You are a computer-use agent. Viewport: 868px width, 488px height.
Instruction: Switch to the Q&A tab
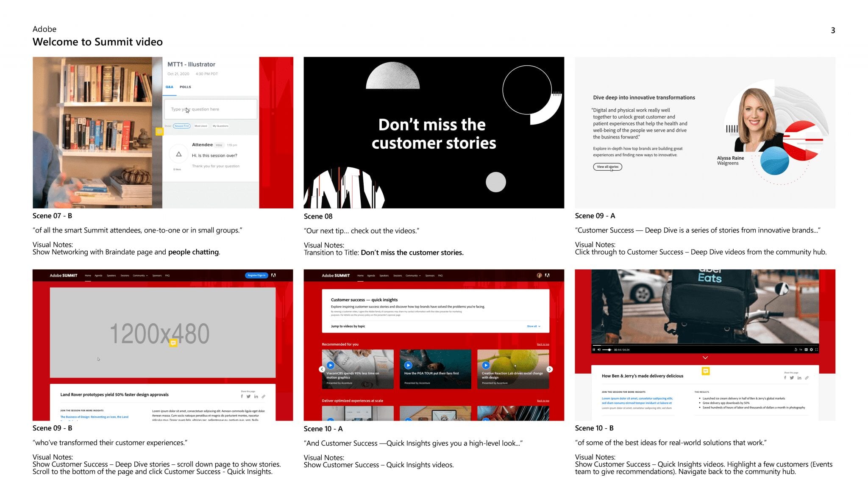tap(169, 87)
